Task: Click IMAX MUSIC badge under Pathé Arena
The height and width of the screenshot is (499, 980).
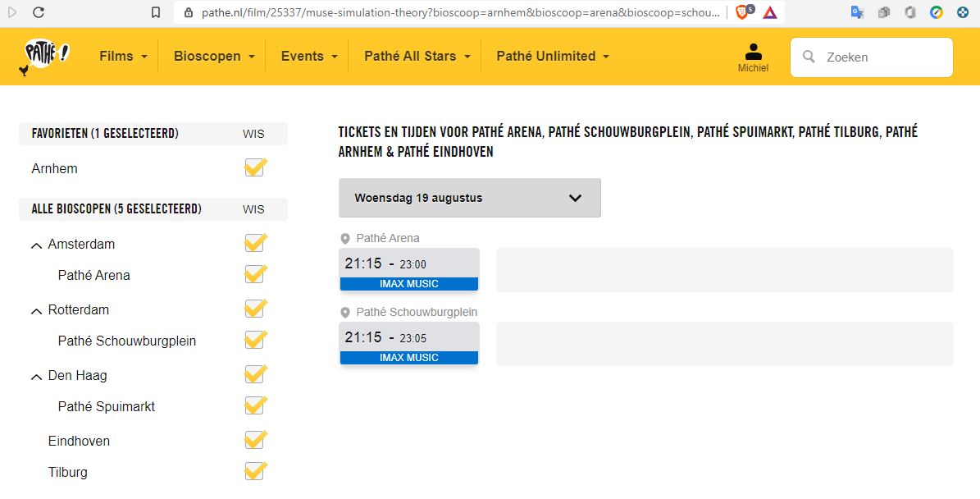Action: click(x=409, y=284)
